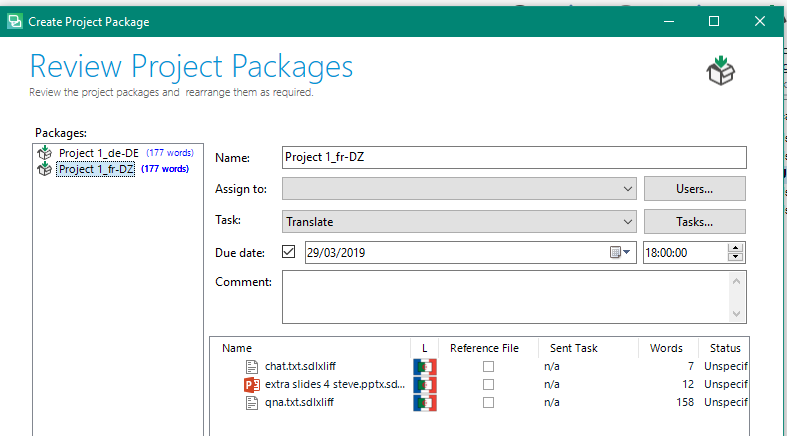Screen dimensions: 787x436
Task: Open the Users... dialog
Action: point(695,189)
